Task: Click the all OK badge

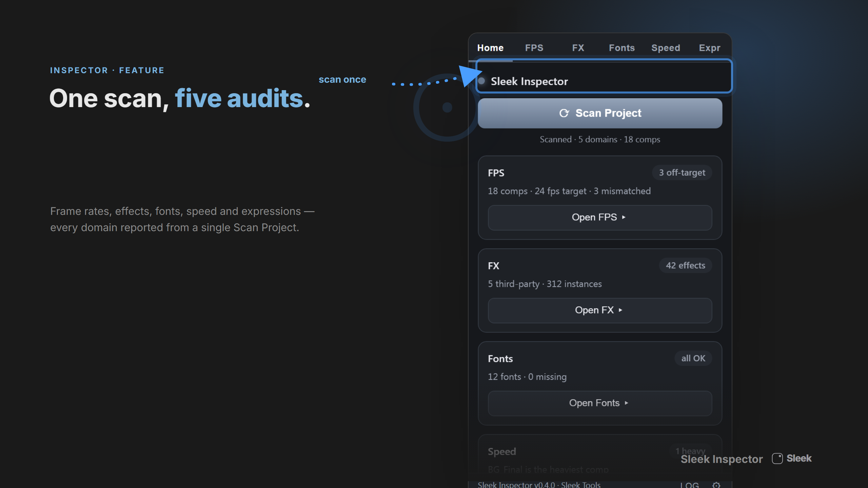Action: (x=693, y=359)
